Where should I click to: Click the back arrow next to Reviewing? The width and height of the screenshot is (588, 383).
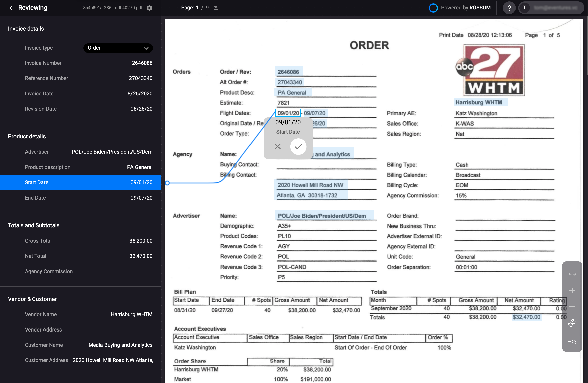click(x=12, y=8)
